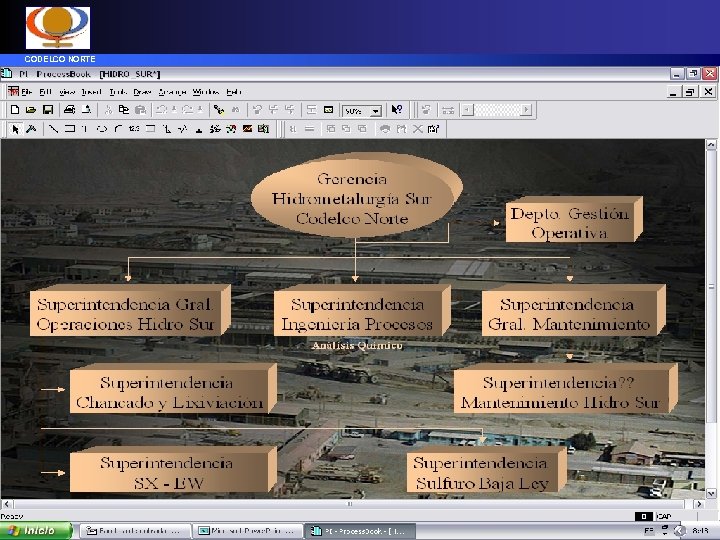Screen dimensions: 720x540
Task: Open the Insert menu
Action: coord(91,92)
